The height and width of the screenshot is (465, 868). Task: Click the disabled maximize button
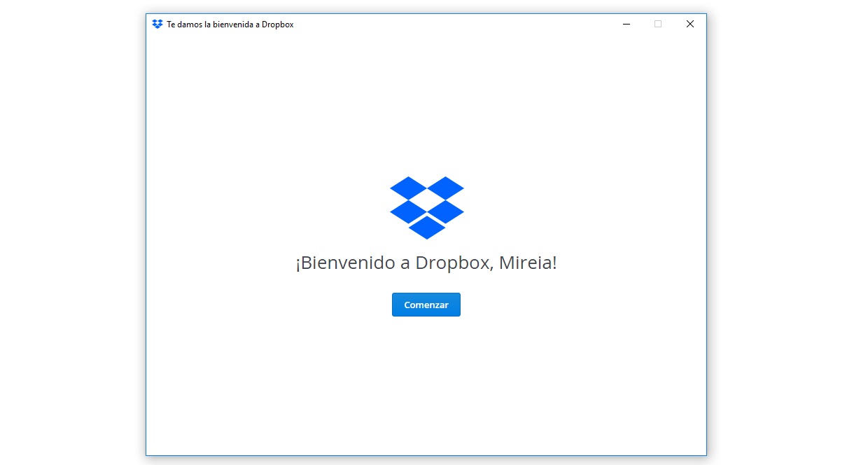[x=657, y=24]
